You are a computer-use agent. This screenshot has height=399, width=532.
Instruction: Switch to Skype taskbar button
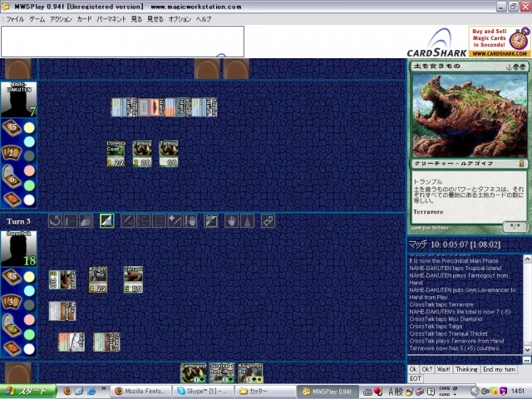[x=203, y=392]
